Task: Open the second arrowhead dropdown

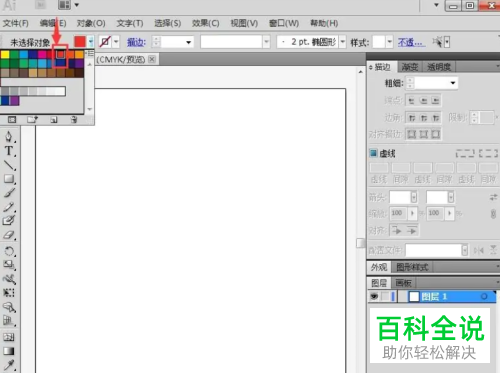Action: click(451, 197)
